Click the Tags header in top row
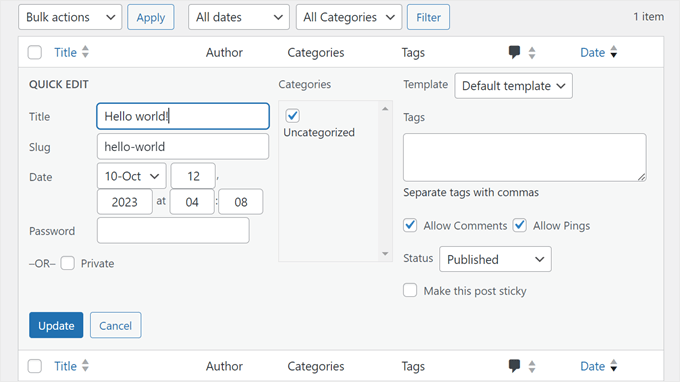 point(413,52)
